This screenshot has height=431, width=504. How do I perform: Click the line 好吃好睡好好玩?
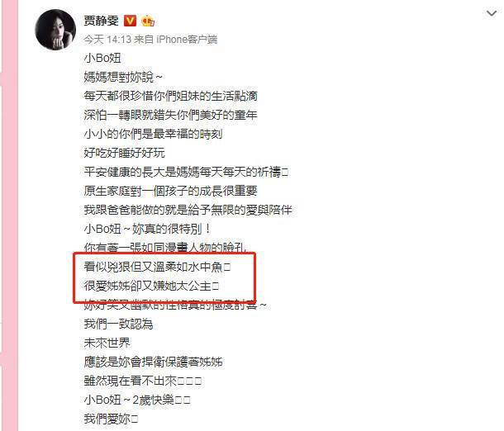124,153
